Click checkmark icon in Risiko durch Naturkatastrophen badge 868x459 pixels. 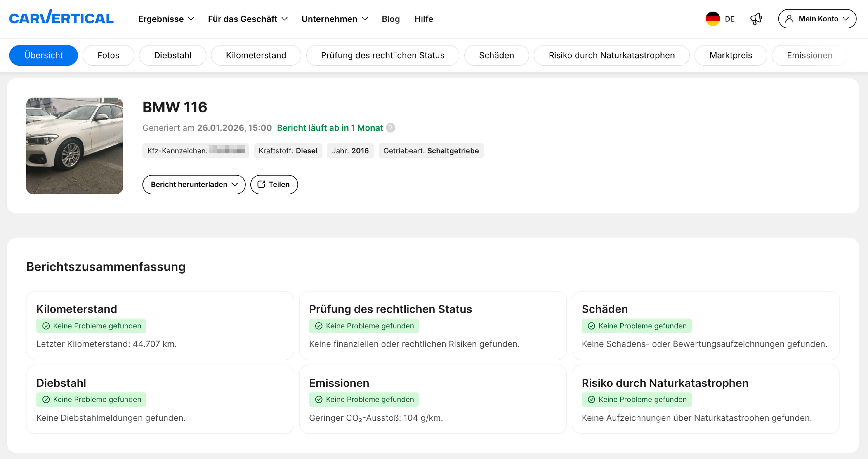pyautogui.click(x=591, y=400)
